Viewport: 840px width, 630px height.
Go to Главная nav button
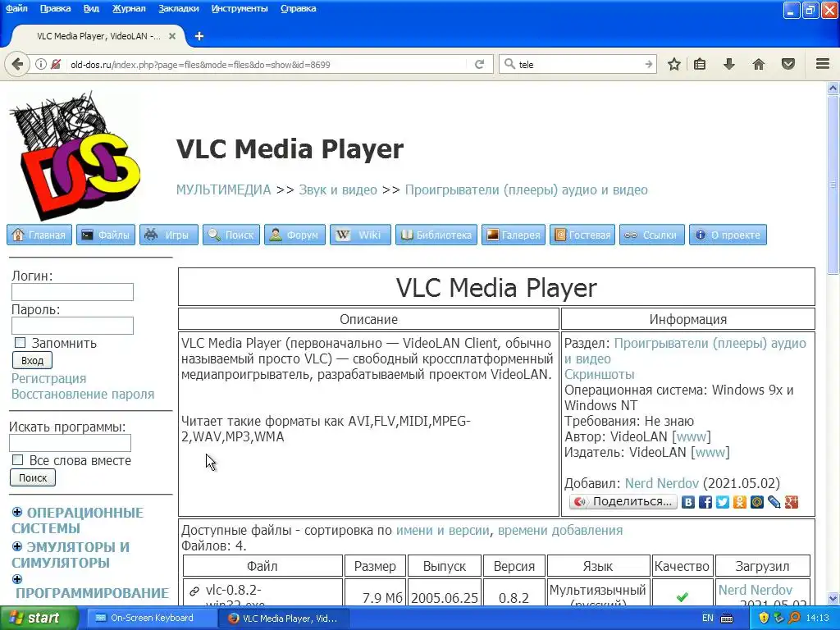39,235
